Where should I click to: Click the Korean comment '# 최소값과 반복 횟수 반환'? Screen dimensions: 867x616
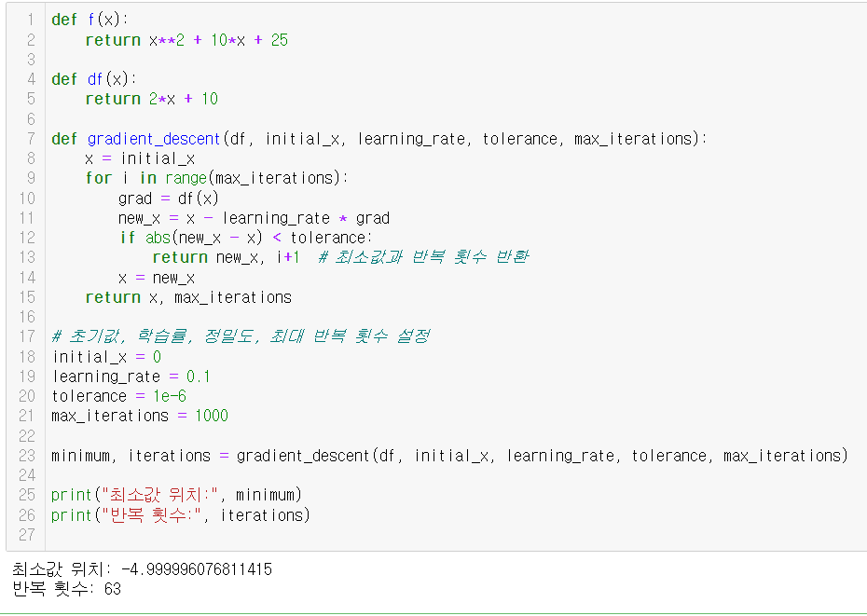pyautogui.click(x=424, y=257)
